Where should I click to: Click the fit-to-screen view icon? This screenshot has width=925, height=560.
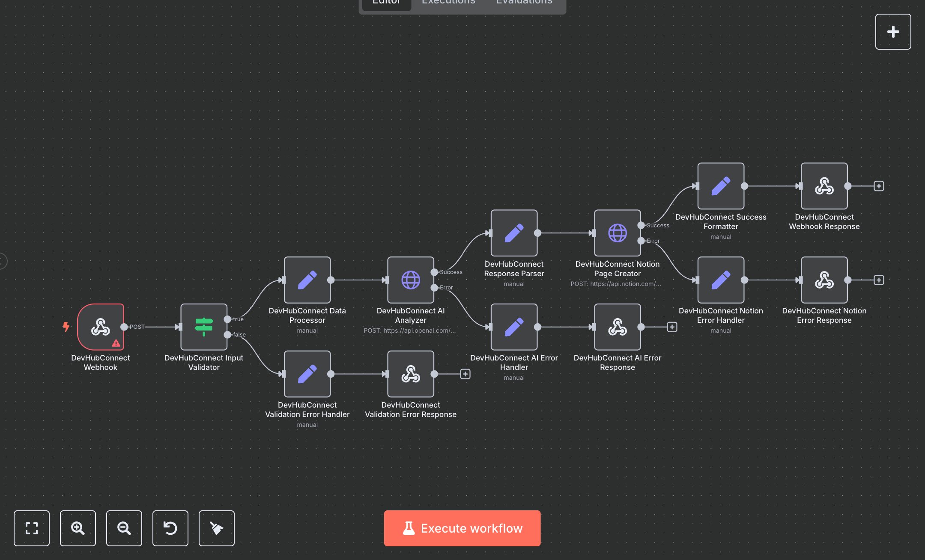[32, 528]
